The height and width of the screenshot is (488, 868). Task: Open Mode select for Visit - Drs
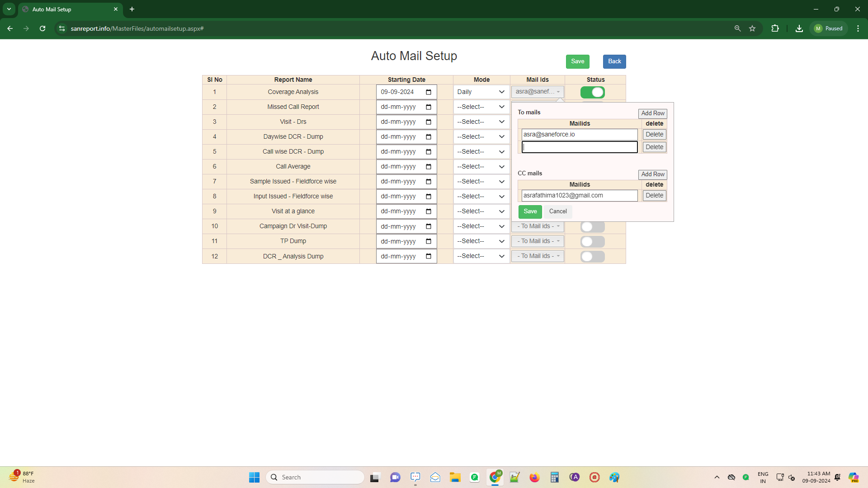pyautogui.click(x=481, y=122)
